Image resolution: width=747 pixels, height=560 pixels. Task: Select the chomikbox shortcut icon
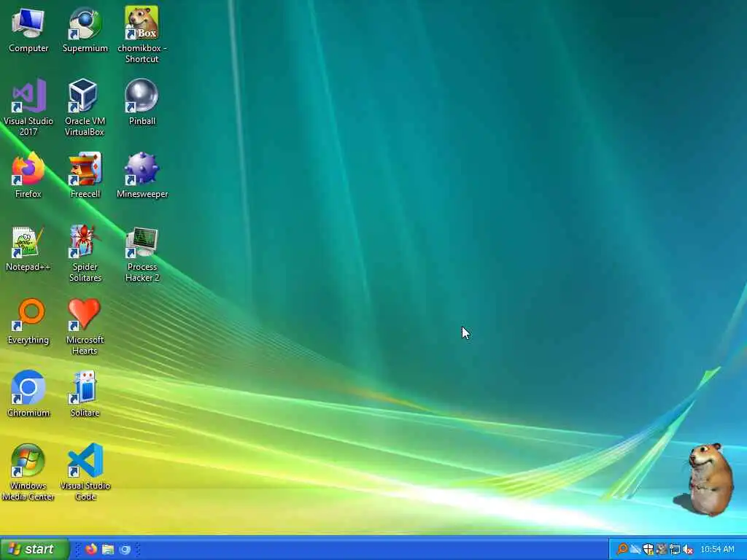(x=142, y=35)
